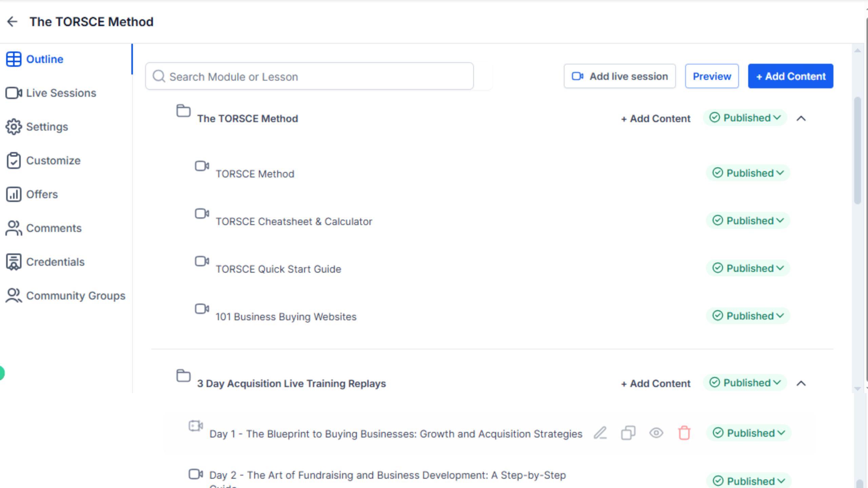Screen dimensions: 868x488
Task: Open Published dropdown for 3 Day Acquisition module
Action: coord(745,383)
